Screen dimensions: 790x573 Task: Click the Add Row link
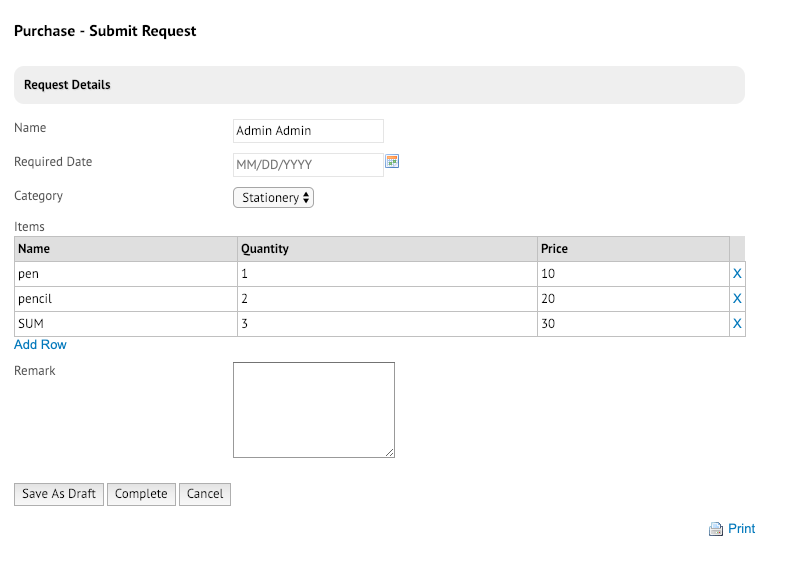40,345
